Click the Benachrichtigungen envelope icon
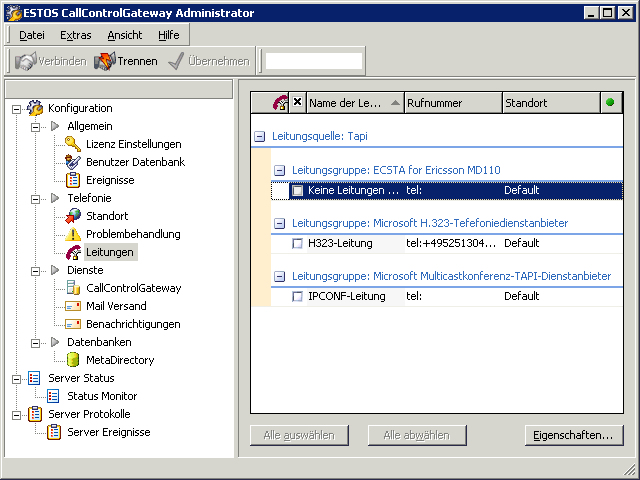The height and width of the screenshot is (480, 640). point(73,324)
